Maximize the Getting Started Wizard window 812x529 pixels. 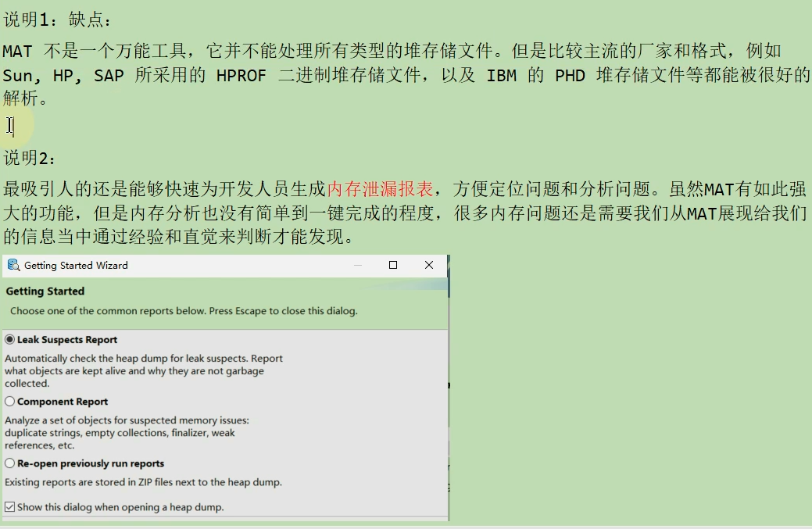coord(393,265)
